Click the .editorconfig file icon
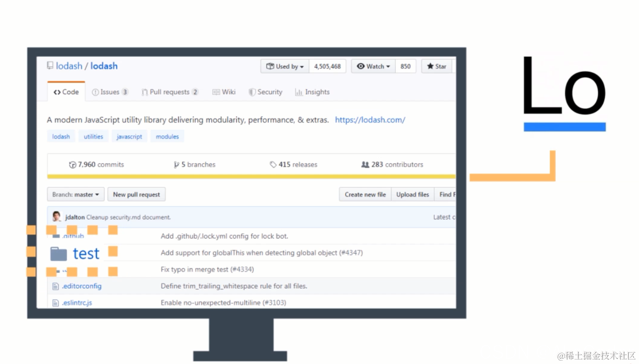639x364 pixels. pos(56,286)
